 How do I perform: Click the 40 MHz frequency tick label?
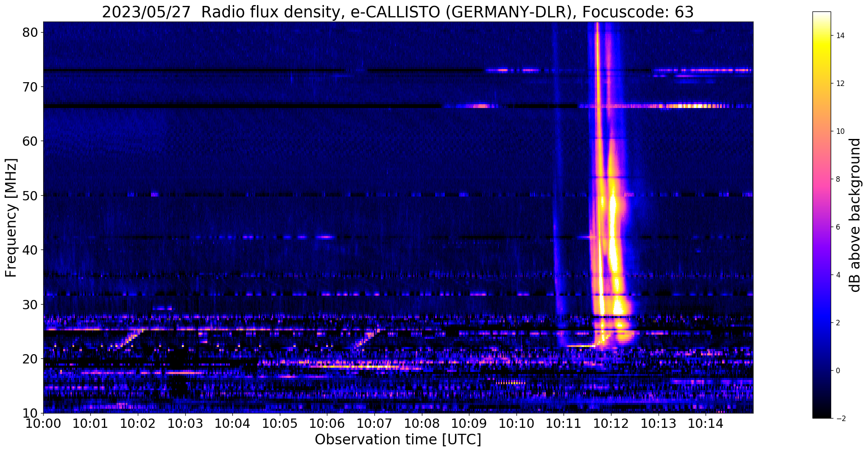point(30,250)
